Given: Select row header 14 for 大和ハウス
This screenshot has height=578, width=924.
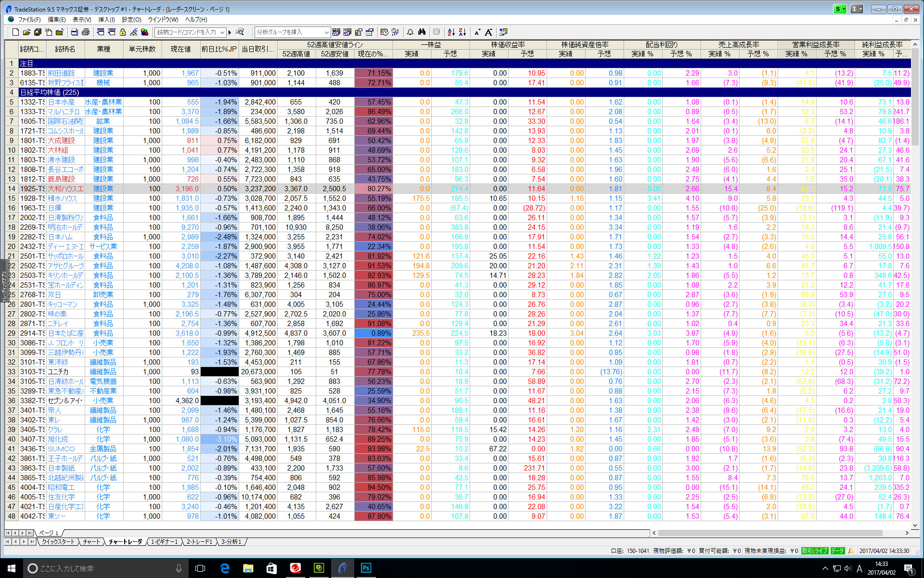Looking at the screenshot, I should click(12, 189).
